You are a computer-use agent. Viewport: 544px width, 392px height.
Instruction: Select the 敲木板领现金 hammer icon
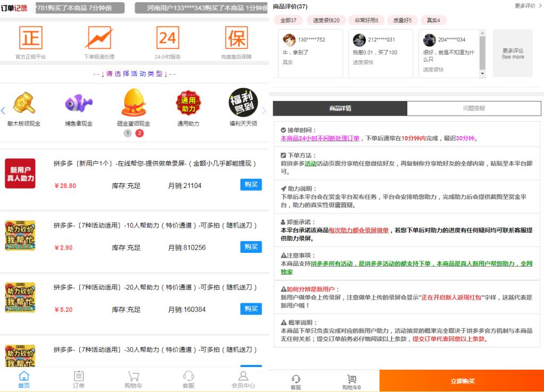(24, 104)
